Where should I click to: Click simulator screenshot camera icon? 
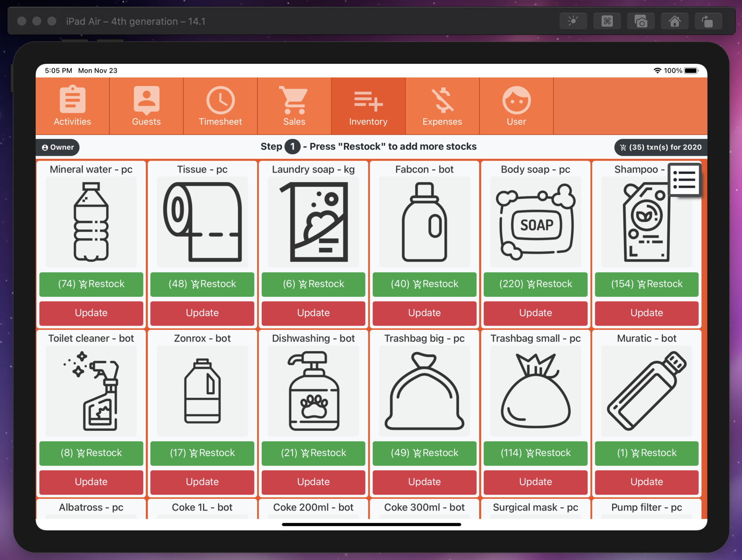pos(641,21)
